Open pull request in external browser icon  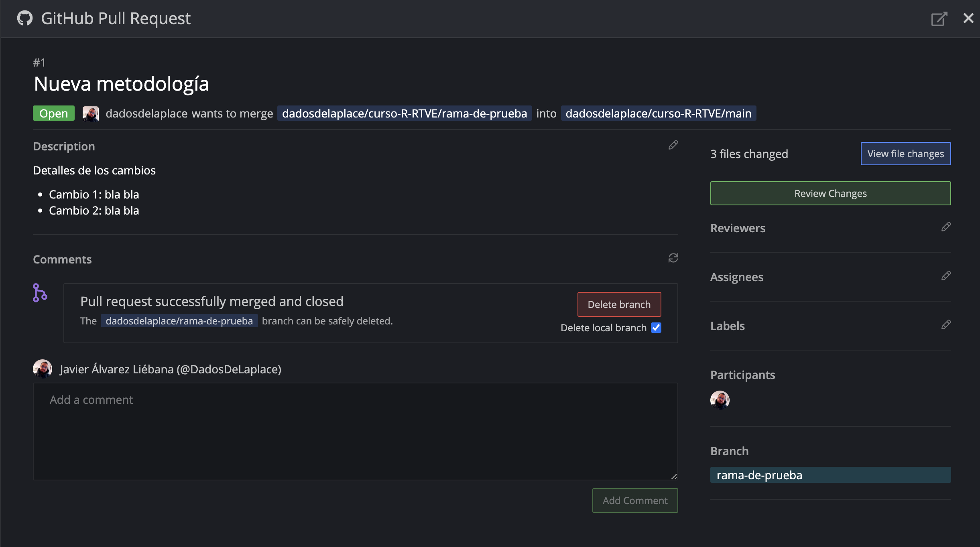[939, 19]
